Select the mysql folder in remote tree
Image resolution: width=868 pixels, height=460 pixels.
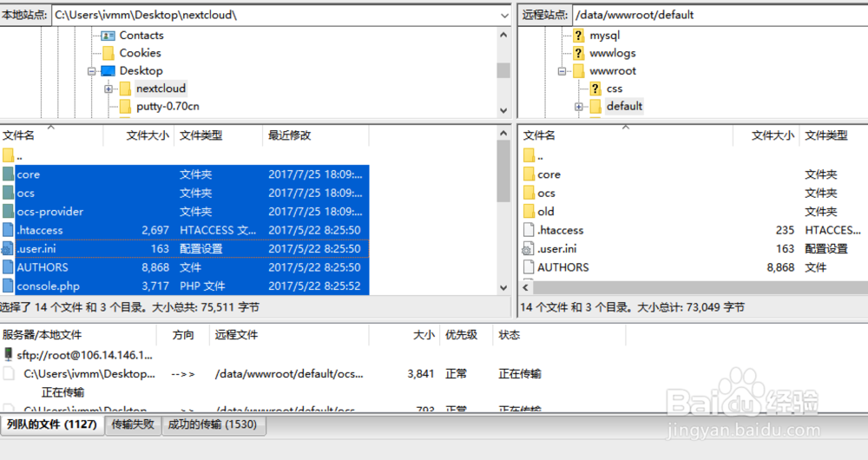604,36
